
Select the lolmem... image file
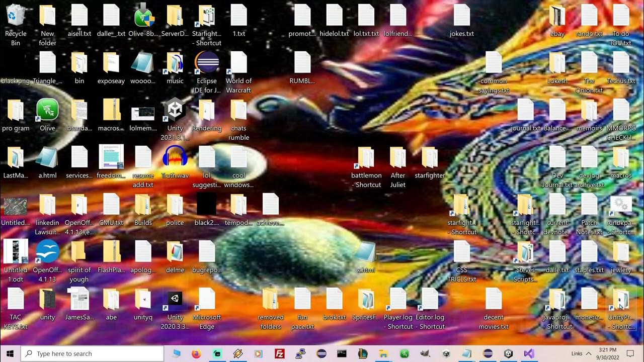tap(143, 113)
